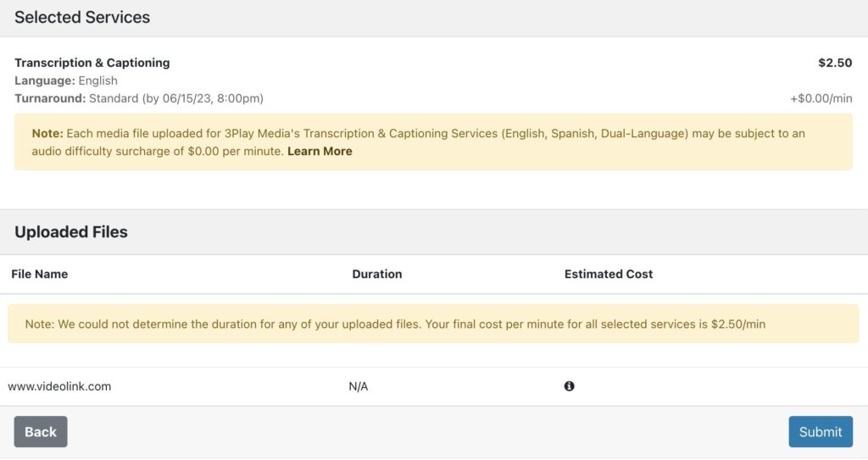The width and height of the screenshot is (868, 460).
Task: Click the info icon under Estimated Cost
Action: (569, 386)
